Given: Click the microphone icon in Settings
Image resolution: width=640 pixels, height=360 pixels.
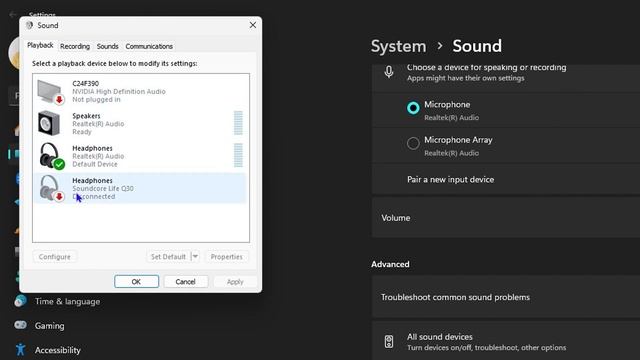Looking at the screenshot, I should [x=389, y=72].
